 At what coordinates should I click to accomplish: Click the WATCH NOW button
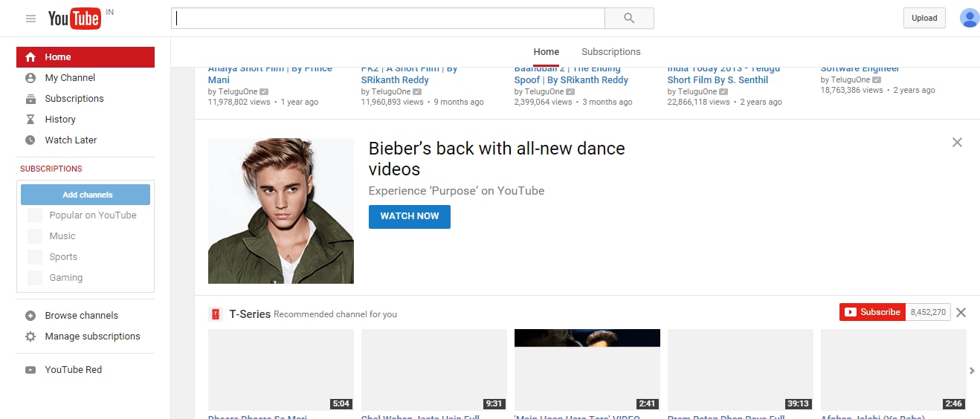pyautogui.click(x=410, y=216)
